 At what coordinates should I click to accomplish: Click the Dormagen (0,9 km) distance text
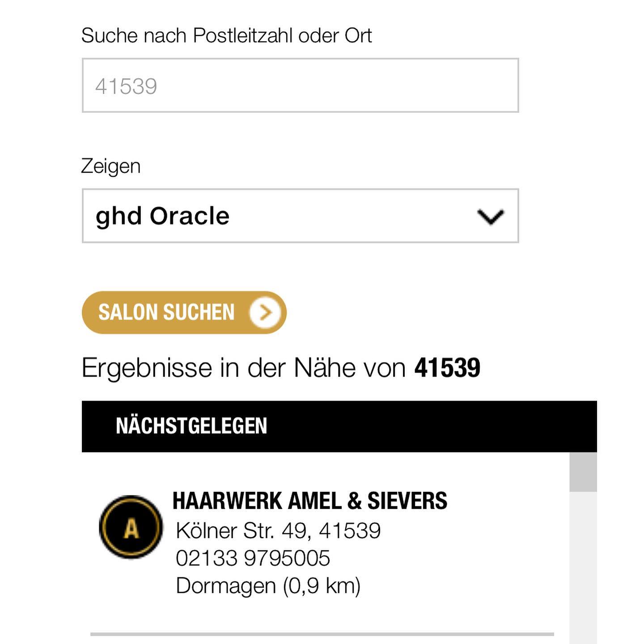[x=268, y=586]
